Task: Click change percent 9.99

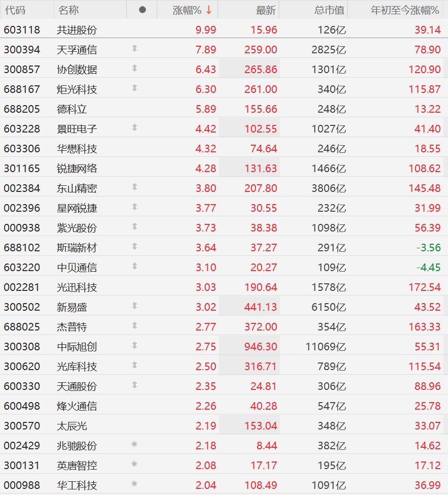Action: tap(206, 30)
